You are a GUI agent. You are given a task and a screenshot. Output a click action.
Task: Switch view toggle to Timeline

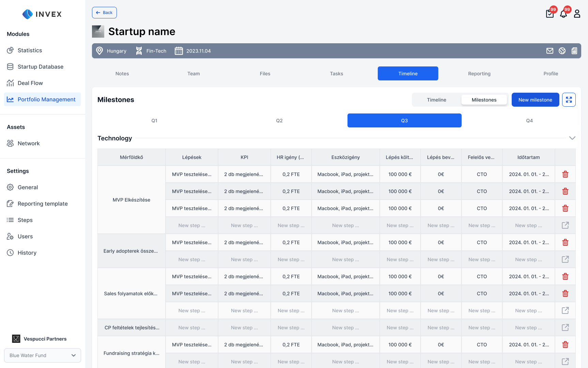pos(436,100)
